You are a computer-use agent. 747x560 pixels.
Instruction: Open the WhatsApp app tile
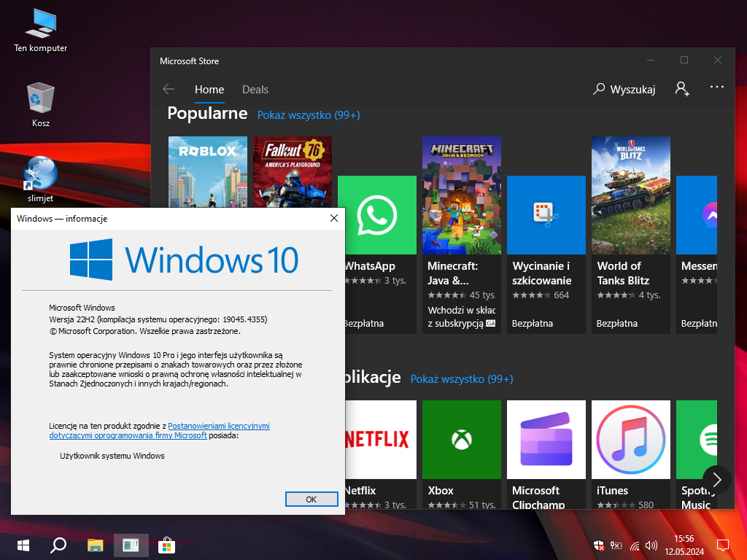pyautogui.click(x=377, y=215)
